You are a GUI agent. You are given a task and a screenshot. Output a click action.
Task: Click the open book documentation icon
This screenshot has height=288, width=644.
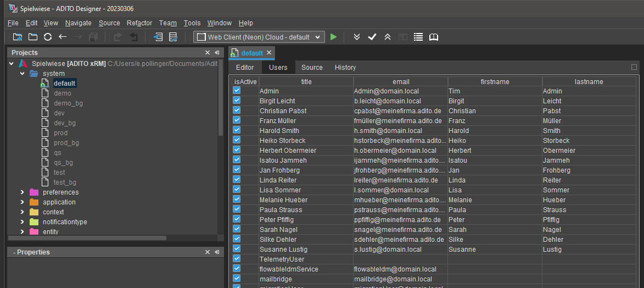coord(434,37)
